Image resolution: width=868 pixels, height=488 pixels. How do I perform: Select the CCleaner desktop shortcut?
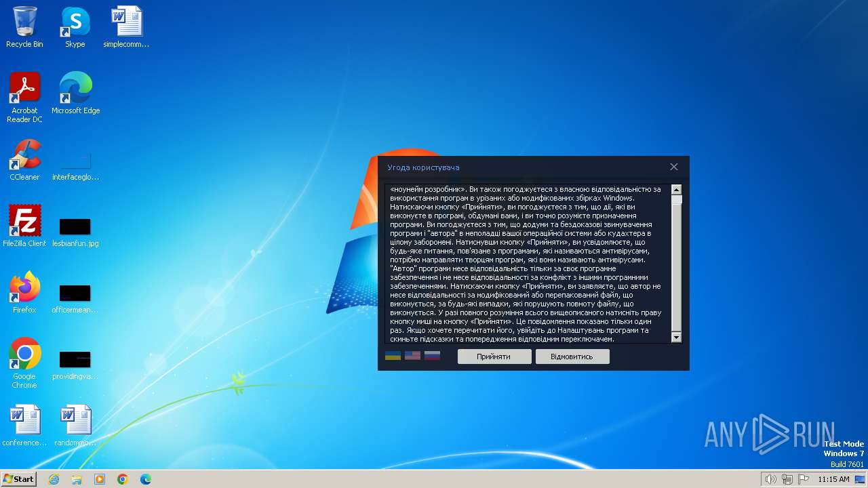click(x=24, y=160)
